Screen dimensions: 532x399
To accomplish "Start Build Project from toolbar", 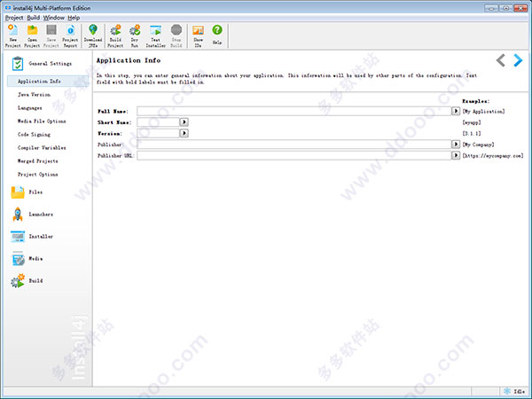I will tap(115, 35).
